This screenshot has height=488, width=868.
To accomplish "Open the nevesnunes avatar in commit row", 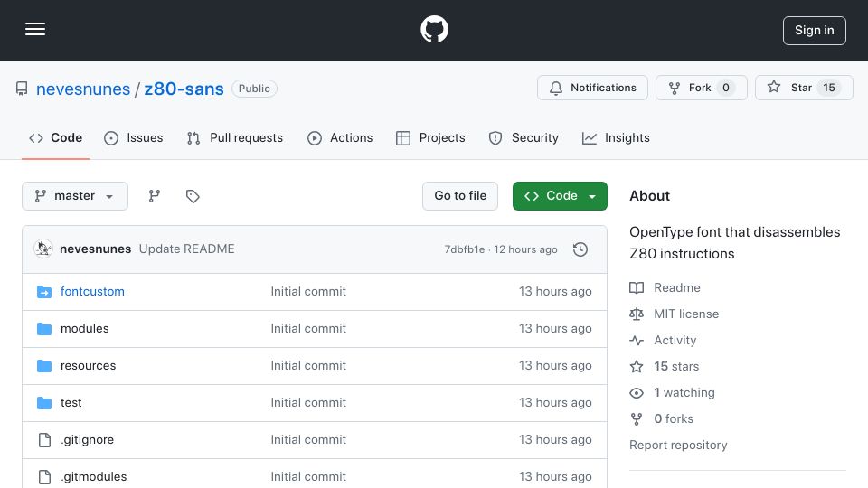I will click(43, 249).
